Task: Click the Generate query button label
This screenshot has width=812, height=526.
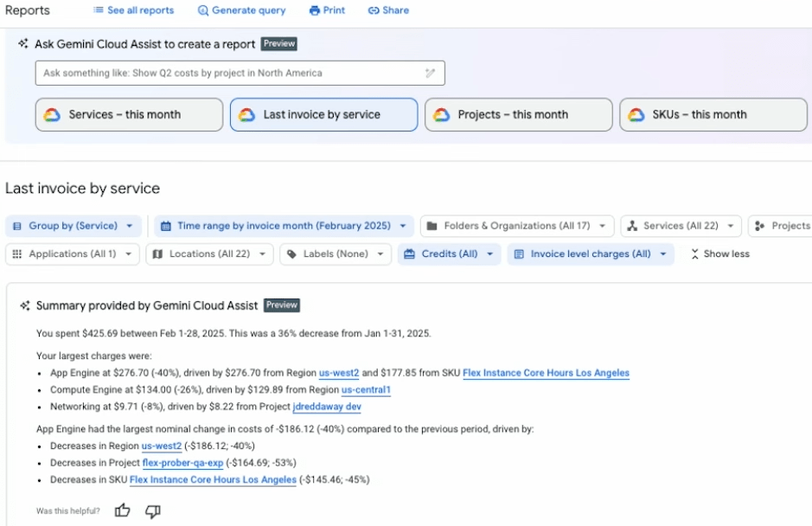Action: [248, 10]
